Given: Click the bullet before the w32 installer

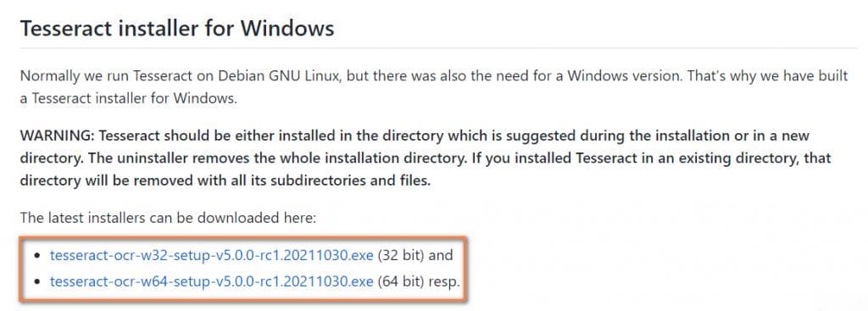Looking at the screenshot, I should coord(37,256).
